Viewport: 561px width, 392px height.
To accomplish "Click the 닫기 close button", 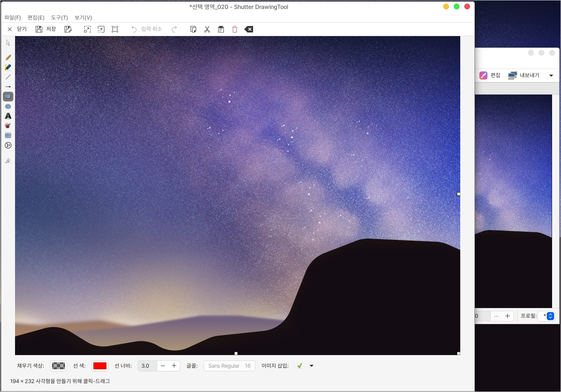I will pyautogui.click(x=17, y=29).
